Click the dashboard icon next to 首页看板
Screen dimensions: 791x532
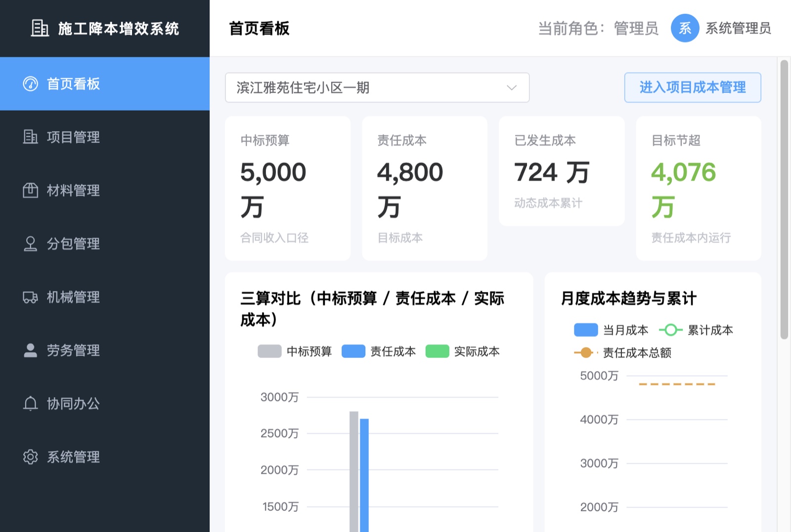(31, 84)
